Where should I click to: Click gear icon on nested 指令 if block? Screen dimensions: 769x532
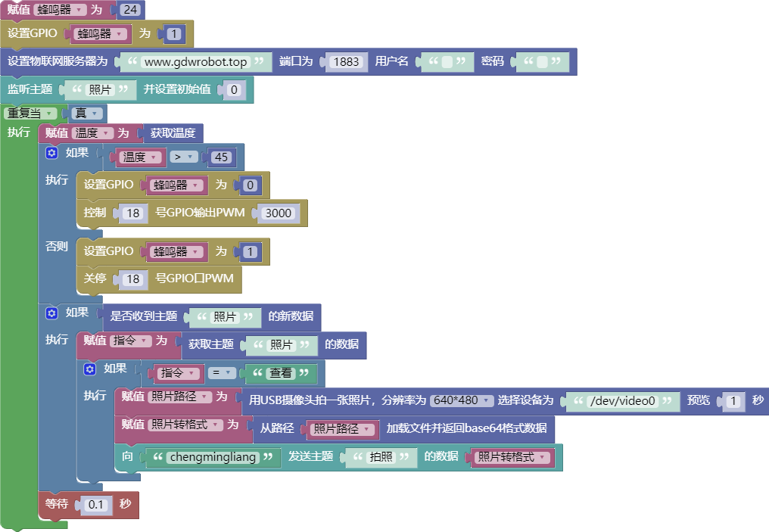90,369
